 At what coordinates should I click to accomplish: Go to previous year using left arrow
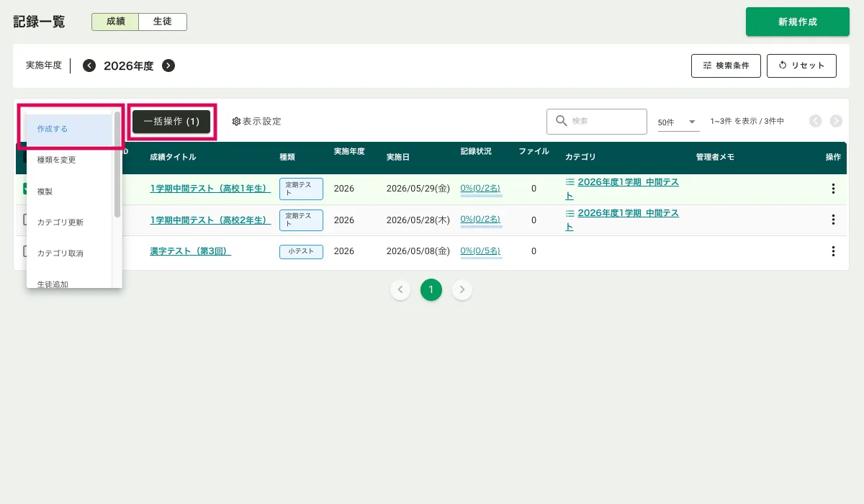coord(89,66)
